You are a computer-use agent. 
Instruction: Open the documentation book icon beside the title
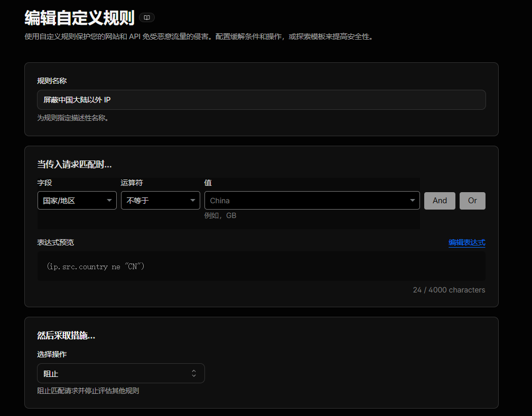(x=147, y=17)
